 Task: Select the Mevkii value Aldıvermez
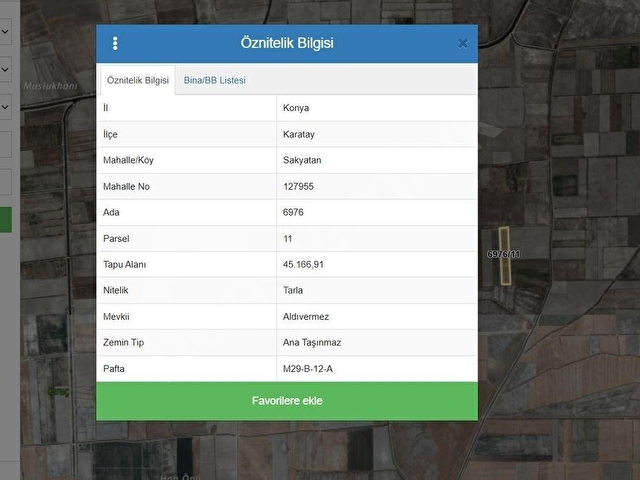[x=306, y=317]
